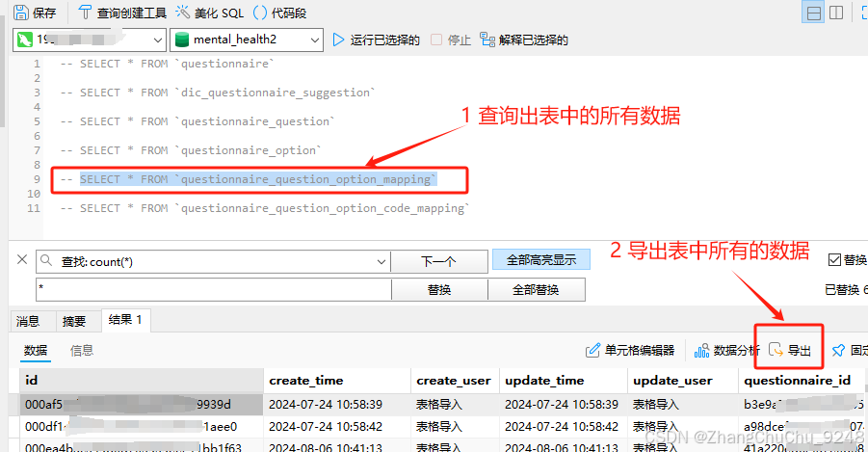Click Highlight All (全部高亮显示)

click(540, 259)
